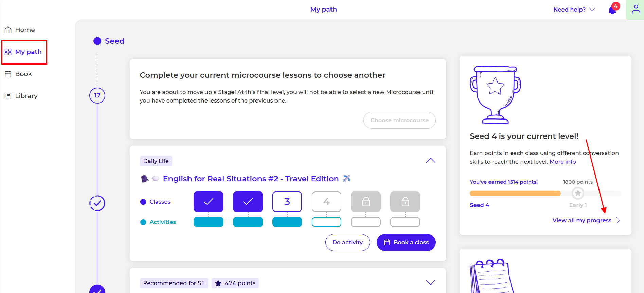This screenshot has height=293, width=644.
Task: Select the second completed class checkmark
Action: (248, 202)
